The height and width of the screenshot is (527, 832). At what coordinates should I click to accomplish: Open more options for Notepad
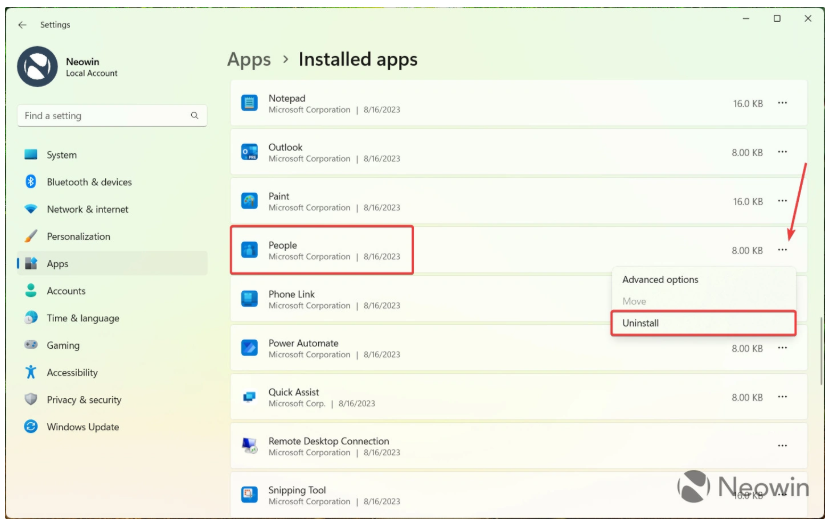pos(783,103)
